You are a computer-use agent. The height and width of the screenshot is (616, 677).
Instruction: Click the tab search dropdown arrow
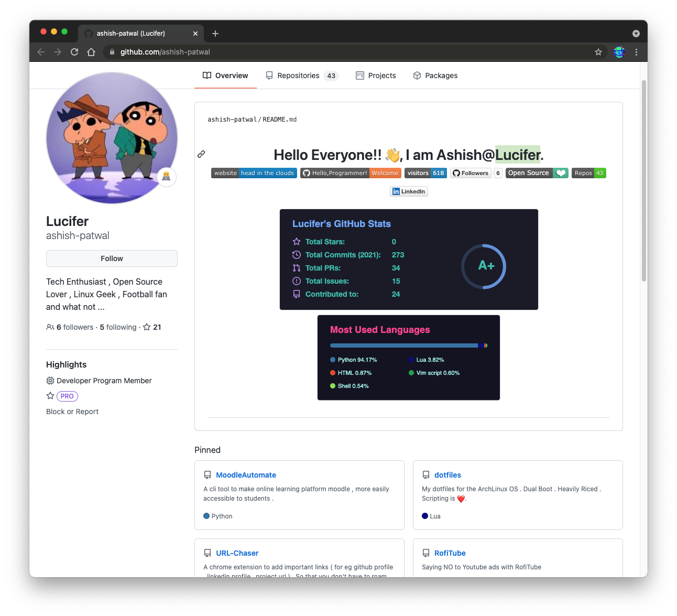click(x=636, y=34)
